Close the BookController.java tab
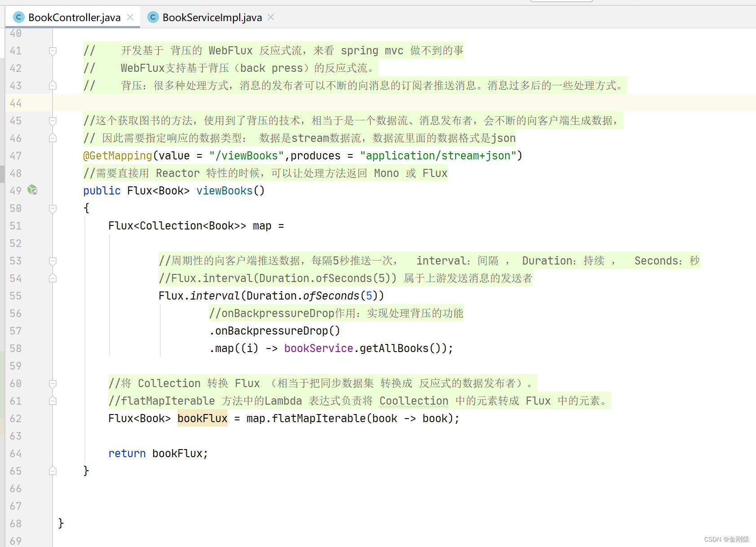The width and height of the screenshot is (756, 547). point(130,17)
